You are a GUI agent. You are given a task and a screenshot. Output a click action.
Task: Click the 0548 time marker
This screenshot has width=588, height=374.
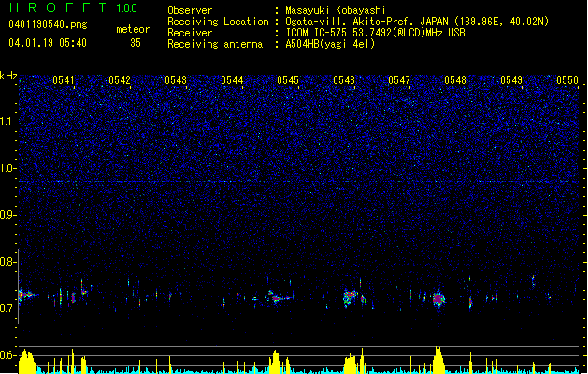pos(455,80)
